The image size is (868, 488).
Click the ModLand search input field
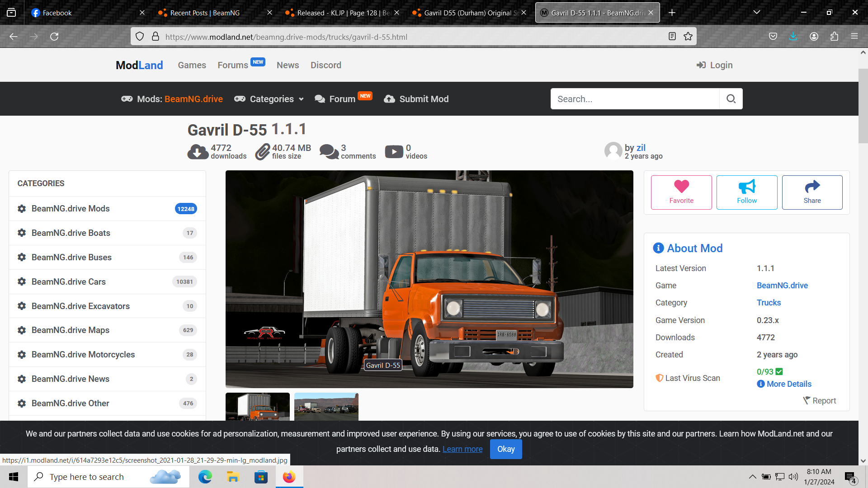pos(635,99)
